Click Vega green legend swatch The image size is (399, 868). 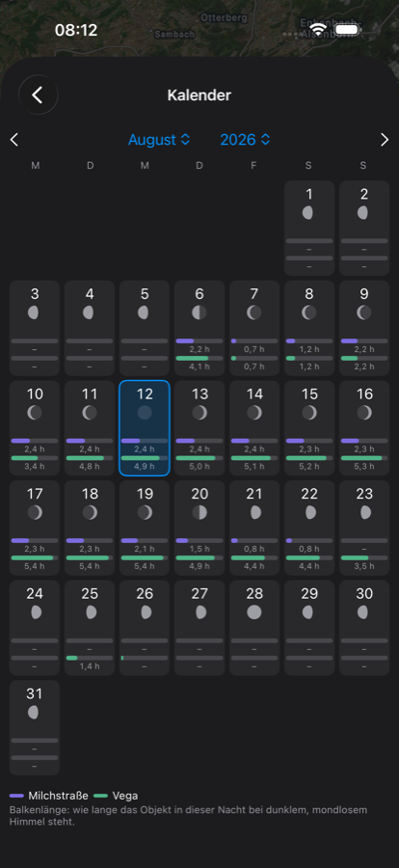click(100, 796)
